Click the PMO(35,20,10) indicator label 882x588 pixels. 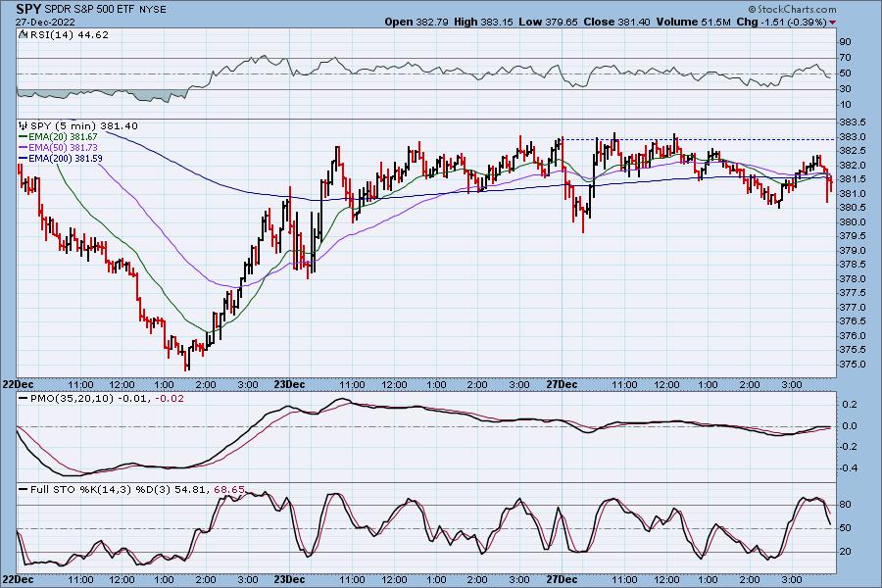click(x=72, y=399)
